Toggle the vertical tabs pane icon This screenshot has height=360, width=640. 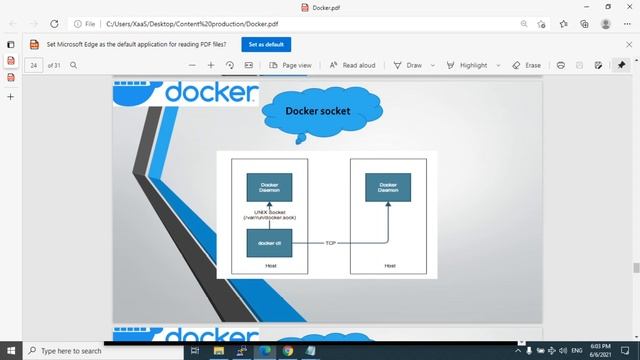(11, 44)
